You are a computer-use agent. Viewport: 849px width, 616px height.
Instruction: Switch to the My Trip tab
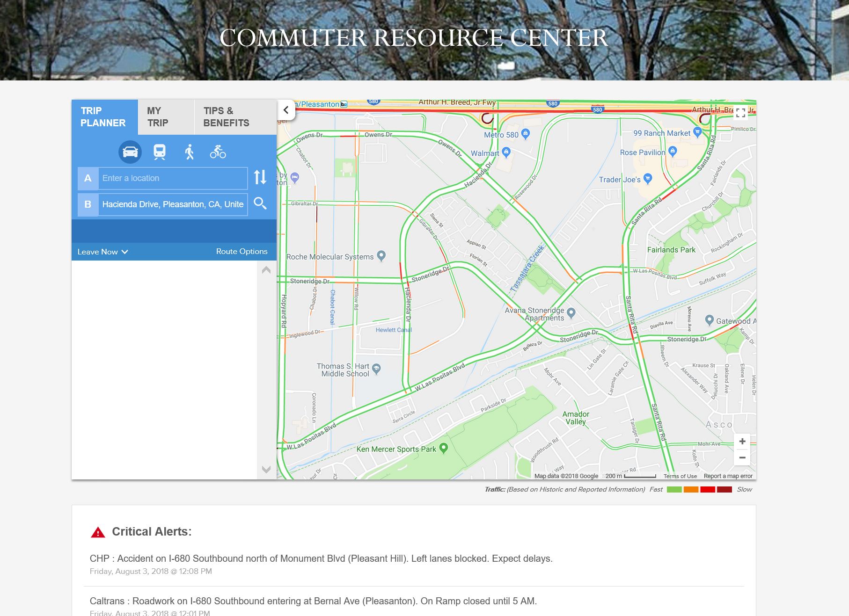tap(166, 117)
